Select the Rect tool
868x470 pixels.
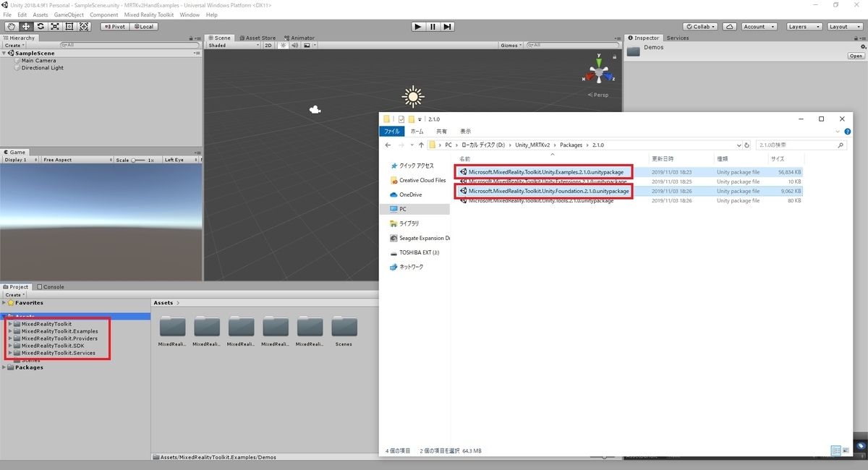coord(69,26)
